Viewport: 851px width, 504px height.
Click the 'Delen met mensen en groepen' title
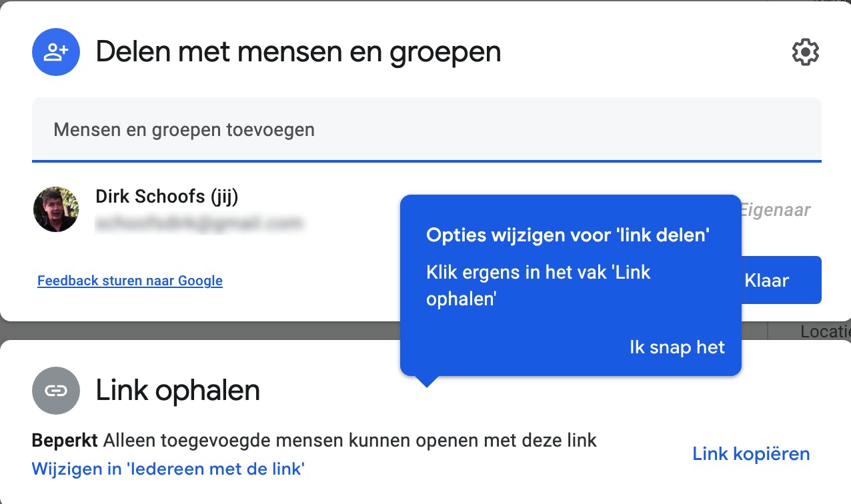[298, 52]
